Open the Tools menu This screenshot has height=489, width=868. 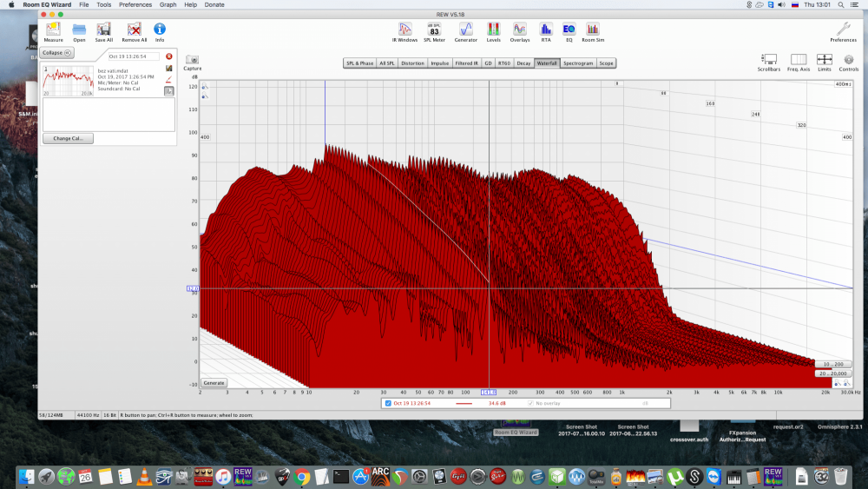(x=103, y=4)
